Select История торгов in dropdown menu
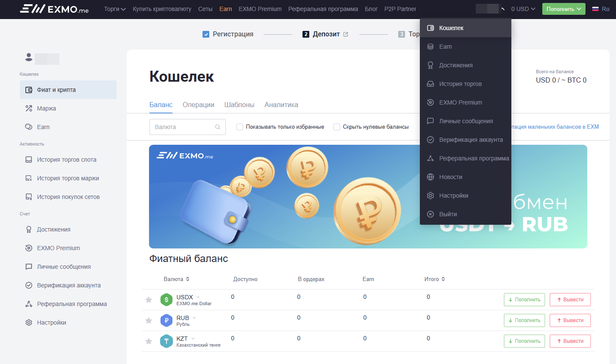 pyautogui.click(x=466, y=84)
